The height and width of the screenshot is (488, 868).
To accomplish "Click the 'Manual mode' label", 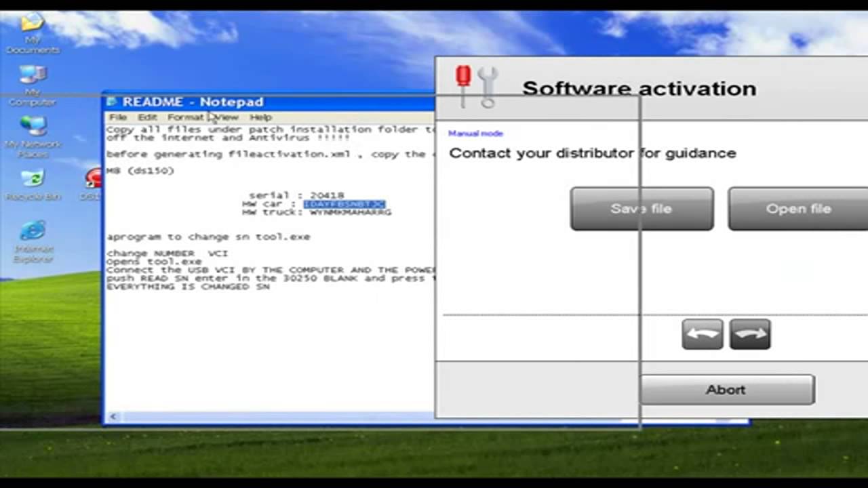I will click(x=475, y=134).
